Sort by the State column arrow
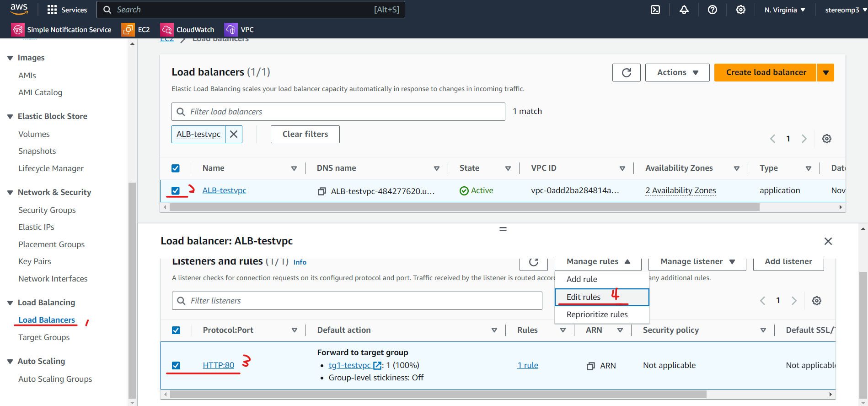 tap(508, 168)
